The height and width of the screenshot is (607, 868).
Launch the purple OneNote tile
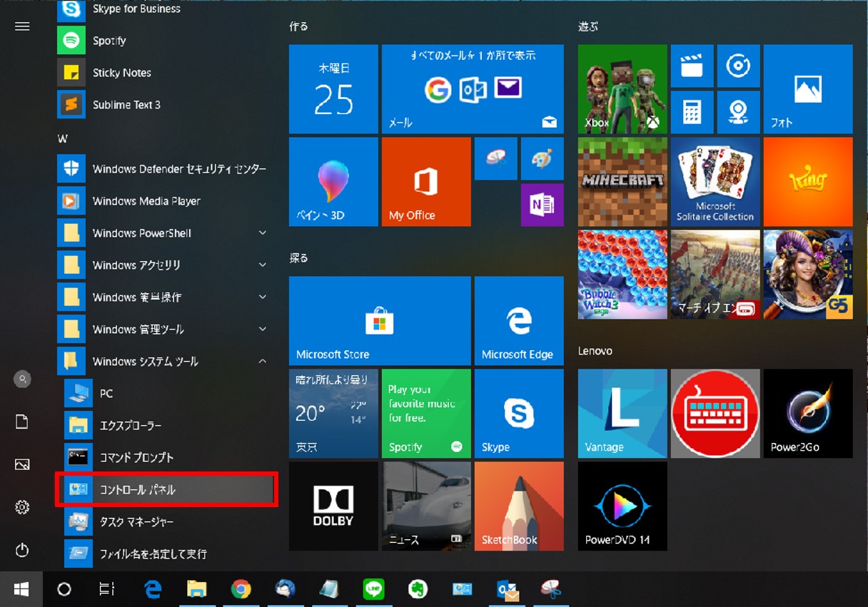click(x=542, y=205)
